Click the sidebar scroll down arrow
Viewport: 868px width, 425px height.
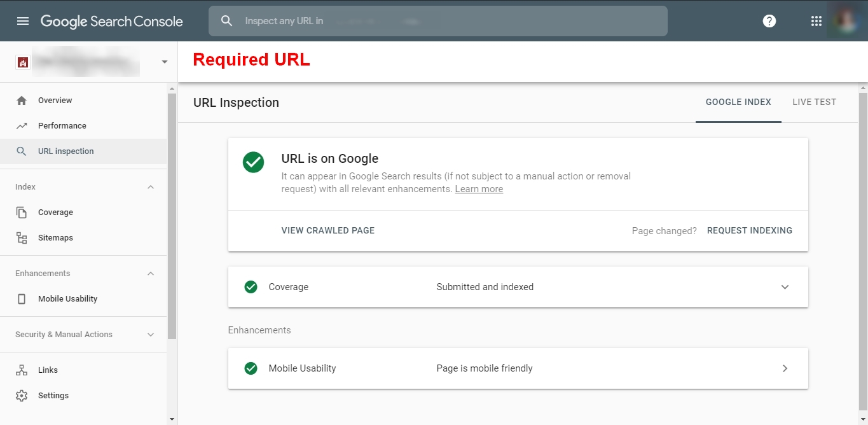point(172,419)
